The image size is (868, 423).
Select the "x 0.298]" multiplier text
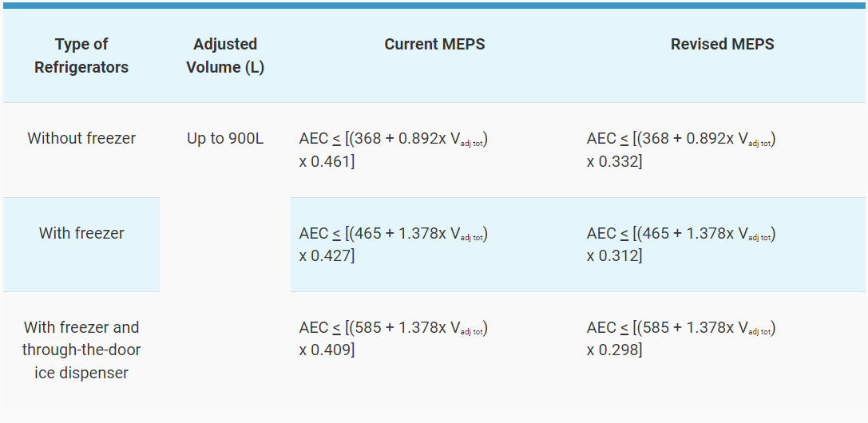tap(615, 350)
